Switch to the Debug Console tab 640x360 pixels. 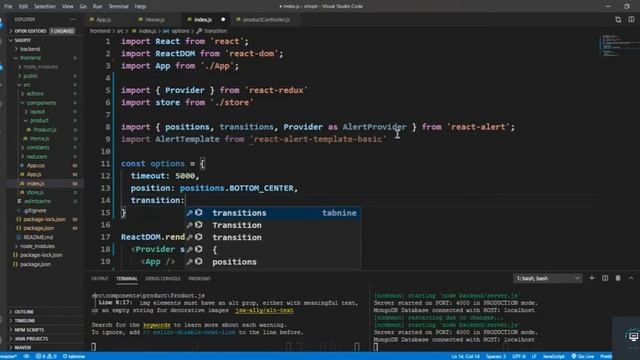tap(162, 279)
